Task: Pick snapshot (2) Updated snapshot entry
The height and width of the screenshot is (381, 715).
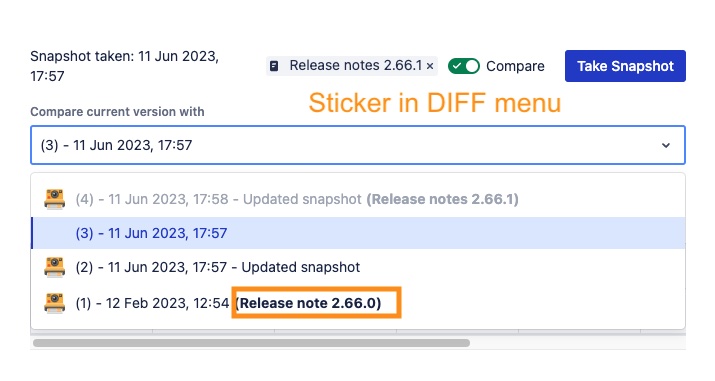Action: pyautogui.click(x=358, y=267)
